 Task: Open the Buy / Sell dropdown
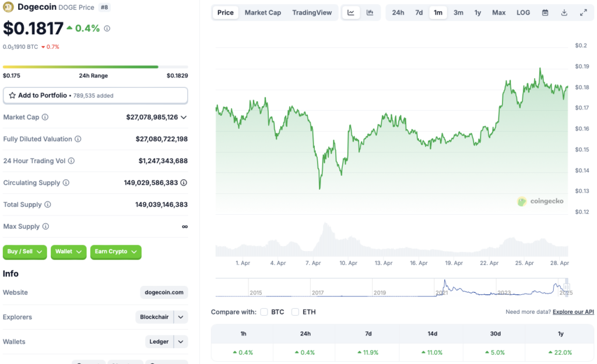pyautogui.click(x=24, y=252)
